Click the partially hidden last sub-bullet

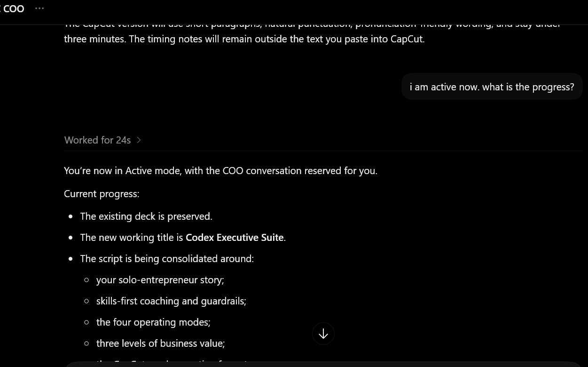pyautogui.click(x=172, y=363)
